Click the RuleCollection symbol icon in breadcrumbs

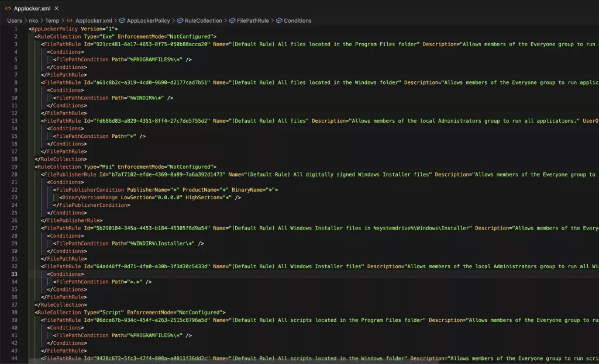click(180, 20)
